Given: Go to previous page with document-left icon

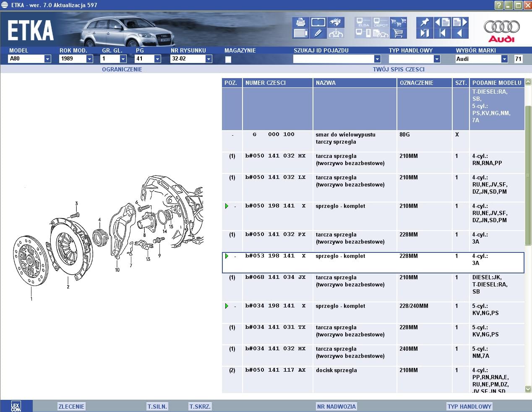Looking at the screenshot, I should point(442,22).
